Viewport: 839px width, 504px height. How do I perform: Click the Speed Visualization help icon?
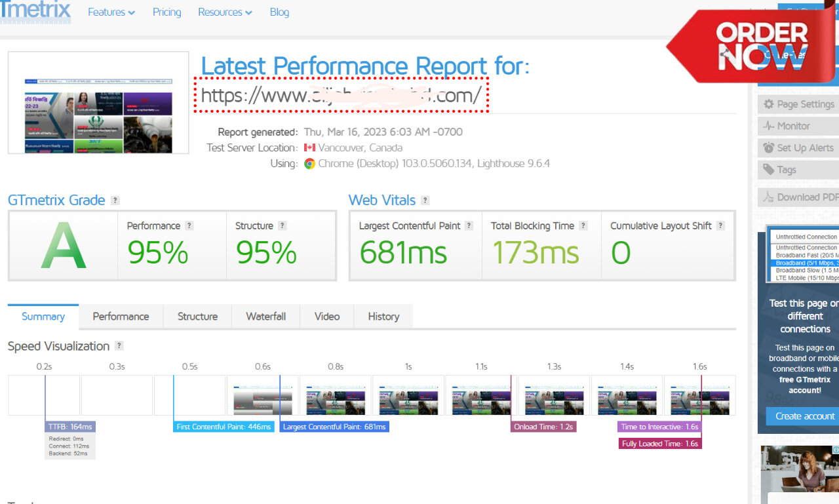coord(119,346)
